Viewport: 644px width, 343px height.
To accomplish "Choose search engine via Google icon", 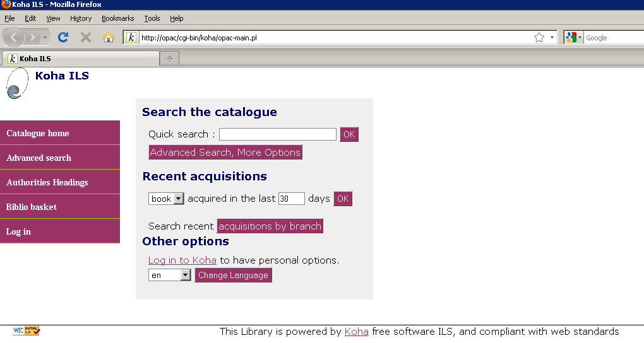I will [573, 37].
